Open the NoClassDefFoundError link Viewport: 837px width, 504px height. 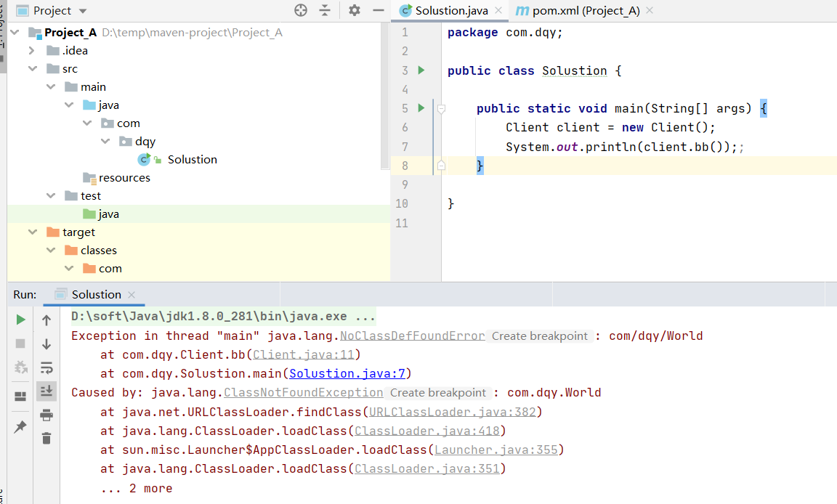413,336
